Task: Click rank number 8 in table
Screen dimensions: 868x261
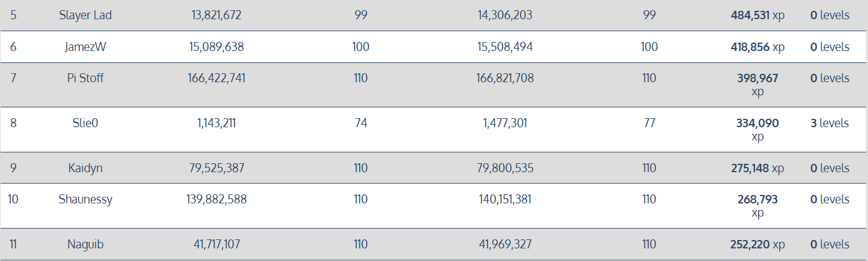Action: 13,123
